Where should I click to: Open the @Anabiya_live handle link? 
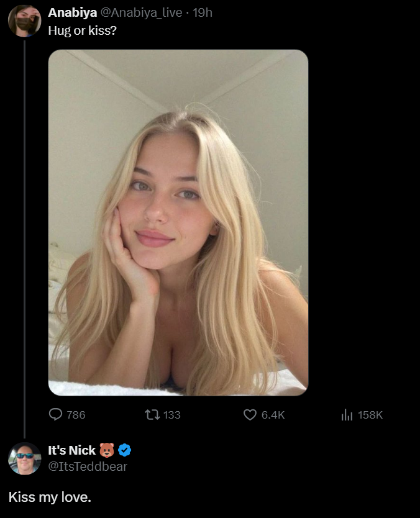click(145, 12)
